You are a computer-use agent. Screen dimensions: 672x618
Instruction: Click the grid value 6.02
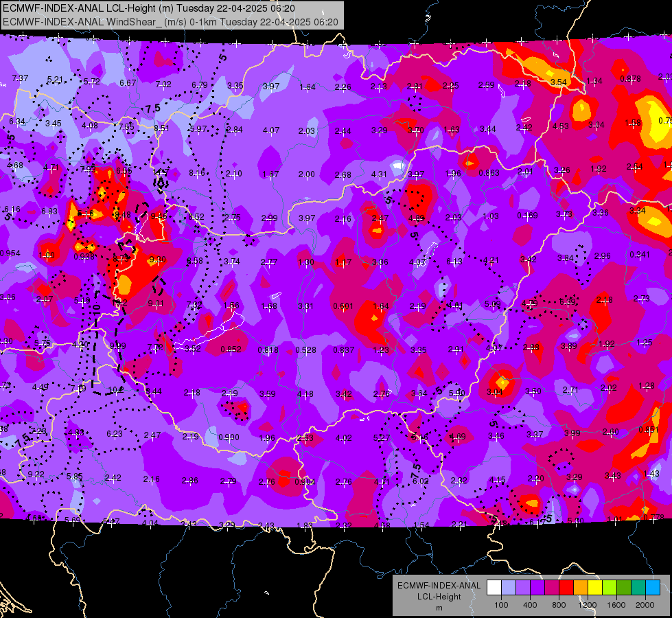420,481
